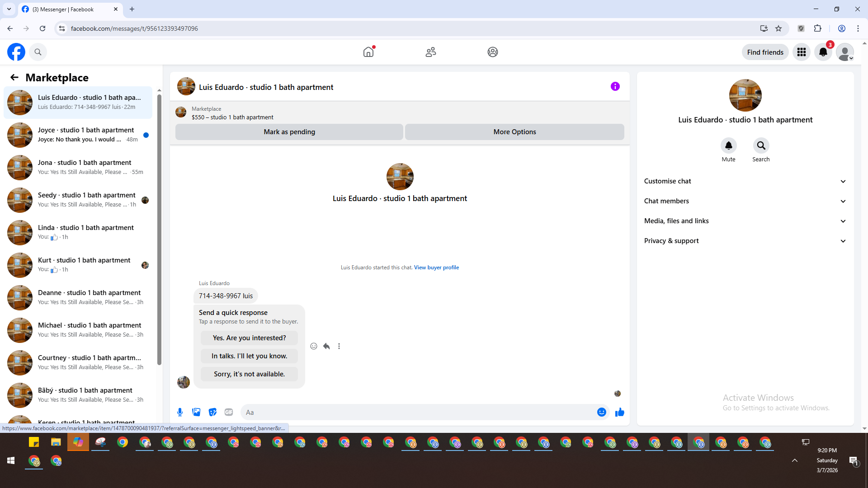Expand Customise chat section
This screenshot has height=488, width=868.
(745, 181)
